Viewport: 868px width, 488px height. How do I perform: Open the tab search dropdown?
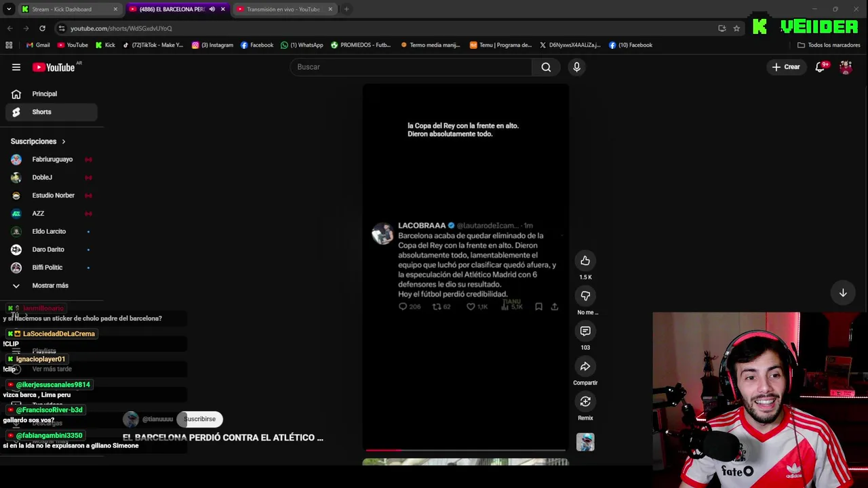coord(9,9)
